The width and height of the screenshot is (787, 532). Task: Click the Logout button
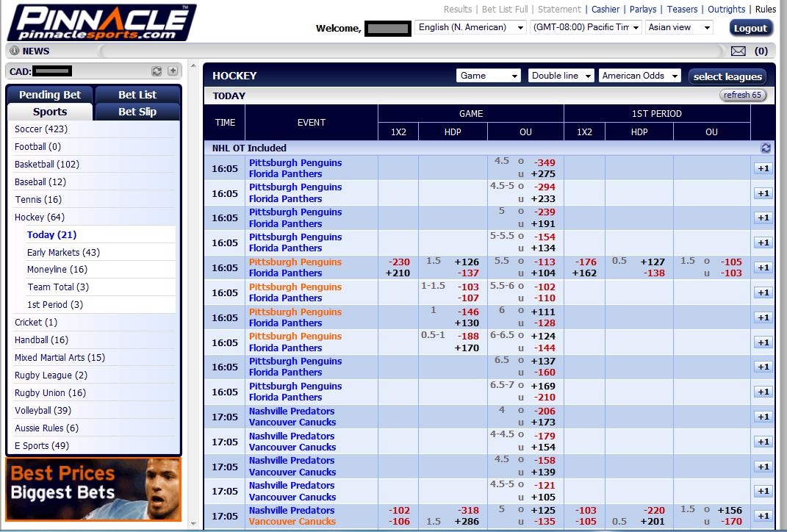pos(750,28)
